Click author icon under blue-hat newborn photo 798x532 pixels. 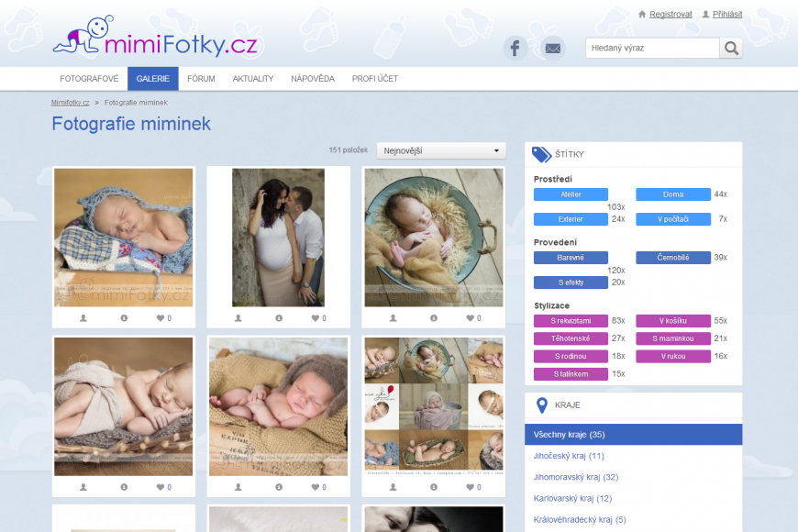click(x=83, y=318)
